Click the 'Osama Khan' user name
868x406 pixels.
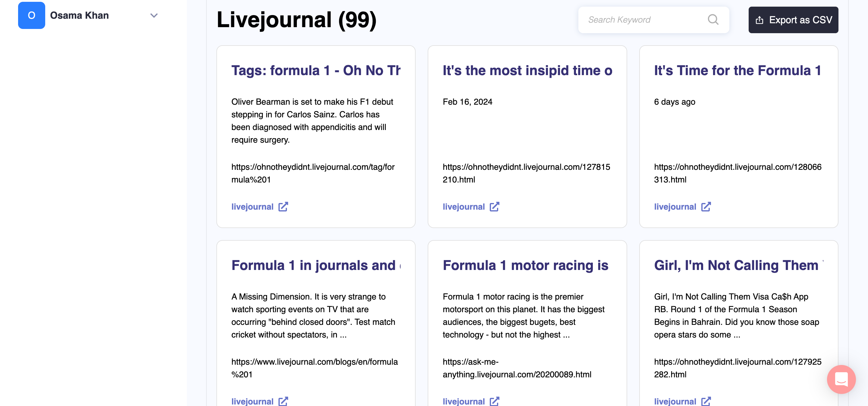tap(79, 15)
